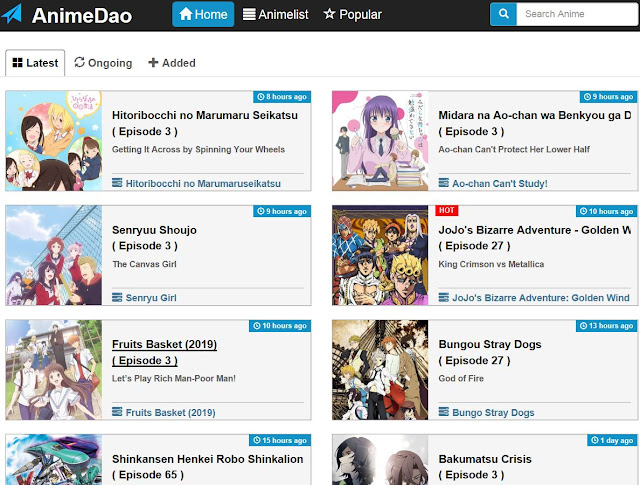This screenshot has height=485, width=640.
Task: Click '9 hours ago' badge on Senryuu Shoujo
Action: 282,211
